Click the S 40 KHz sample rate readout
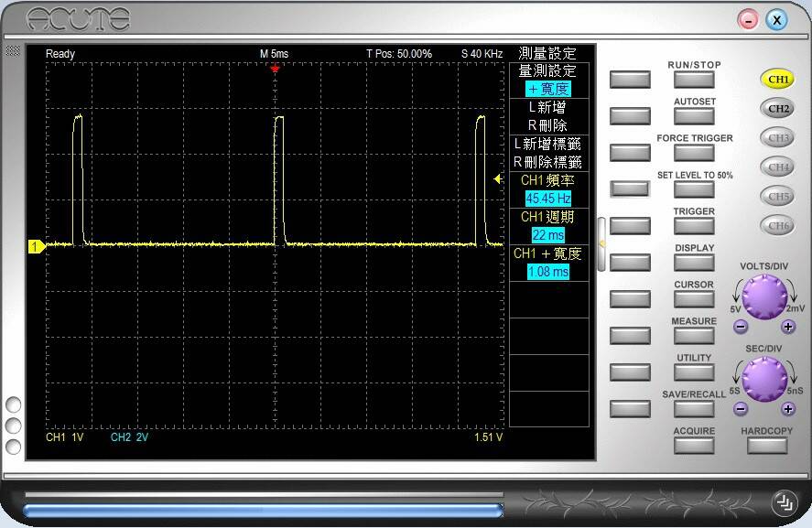The height and width of the screenshot is (528, 812). pyautogui.click(x=482, y=54)
